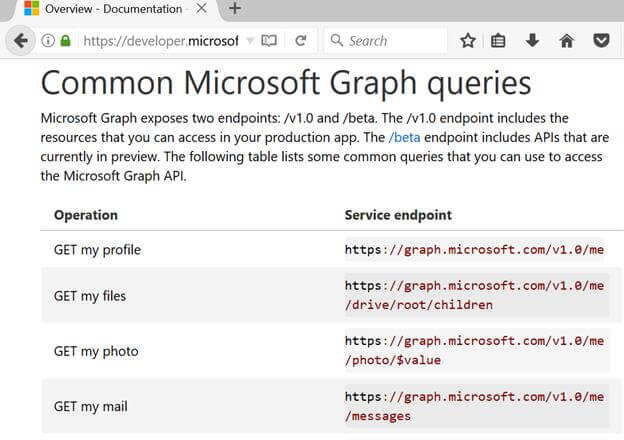Expand the address bar history dropdown arrow
The height and width of the screenshot is (440, 624).
pos(250,41)
